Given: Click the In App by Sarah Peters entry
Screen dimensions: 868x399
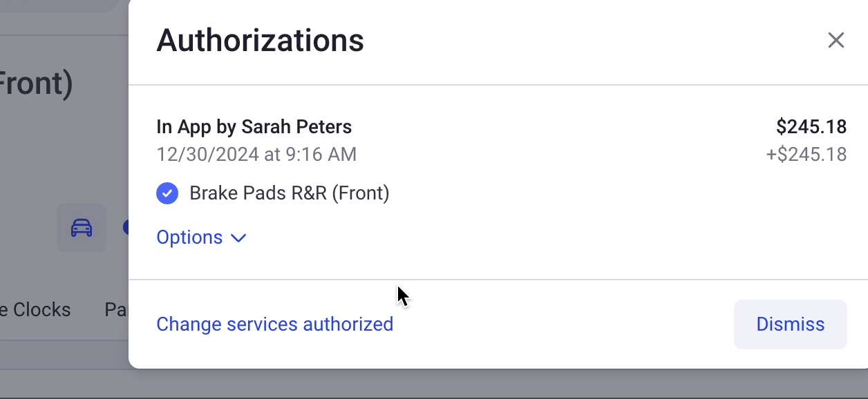Looking at the screenshot, I should tap(254, 127).
